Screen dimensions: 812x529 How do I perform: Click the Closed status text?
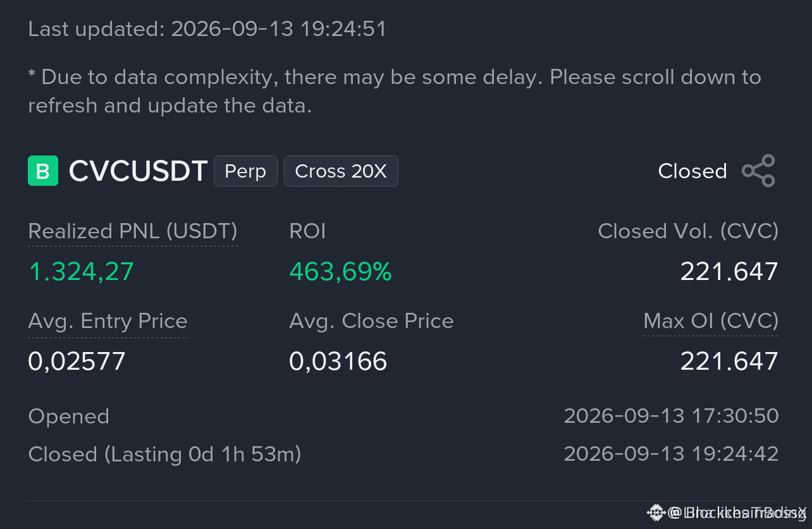(692, 171)
